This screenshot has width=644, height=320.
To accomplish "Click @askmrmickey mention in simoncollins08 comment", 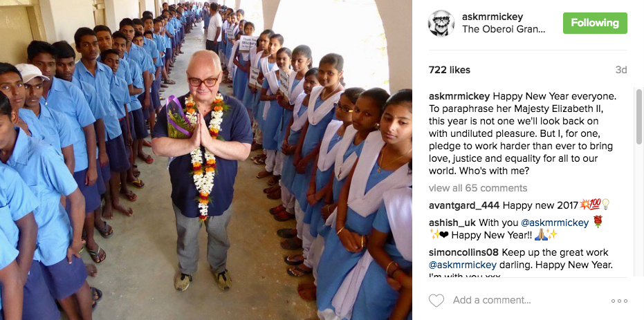I will point(463,265).
